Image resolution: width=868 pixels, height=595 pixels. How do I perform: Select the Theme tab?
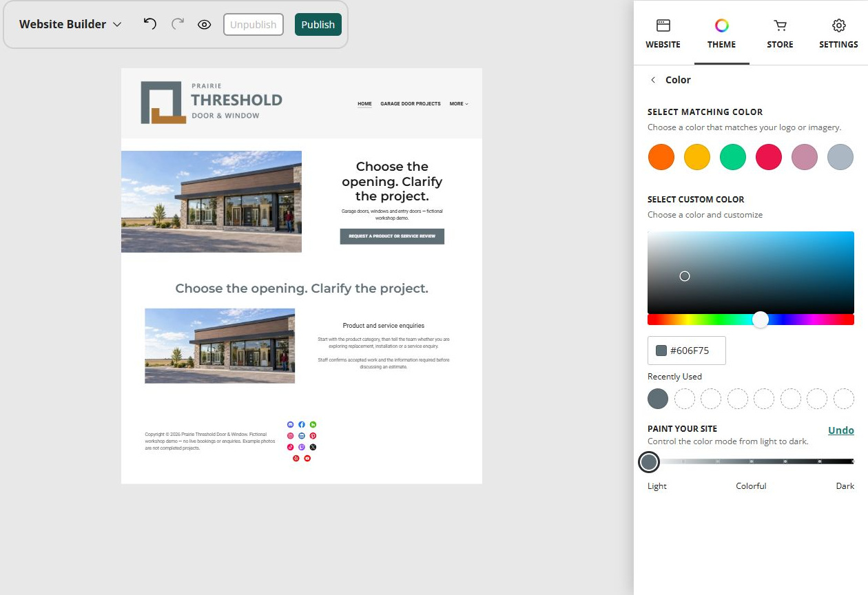721,34
